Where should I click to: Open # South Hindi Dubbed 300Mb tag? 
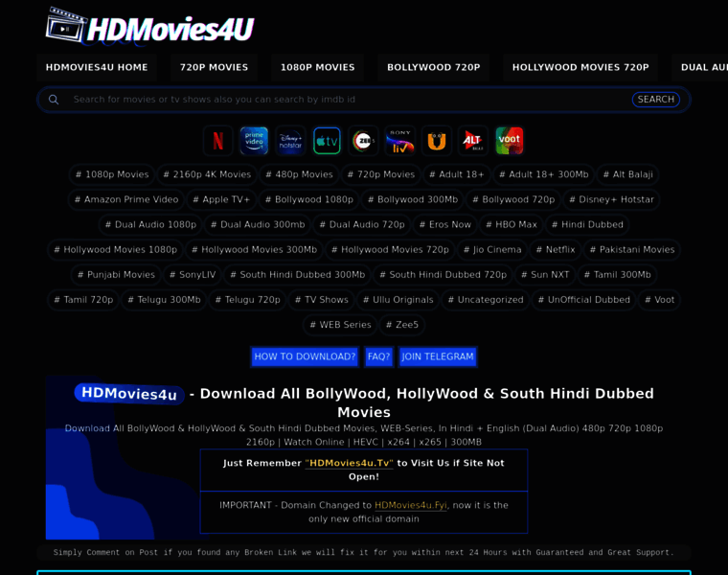[298, 275]
